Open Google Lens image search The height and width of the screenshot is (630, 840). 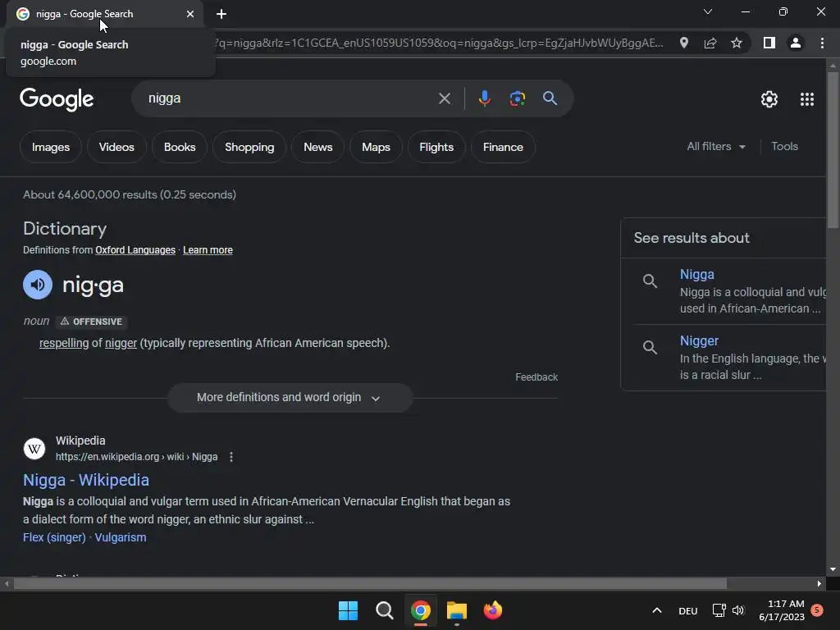(517, 98)
